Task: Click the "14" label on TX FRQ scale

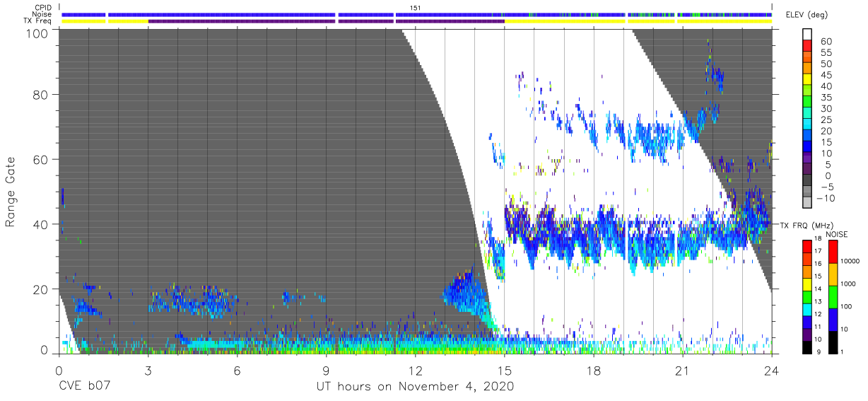Action: click(818, 289)
